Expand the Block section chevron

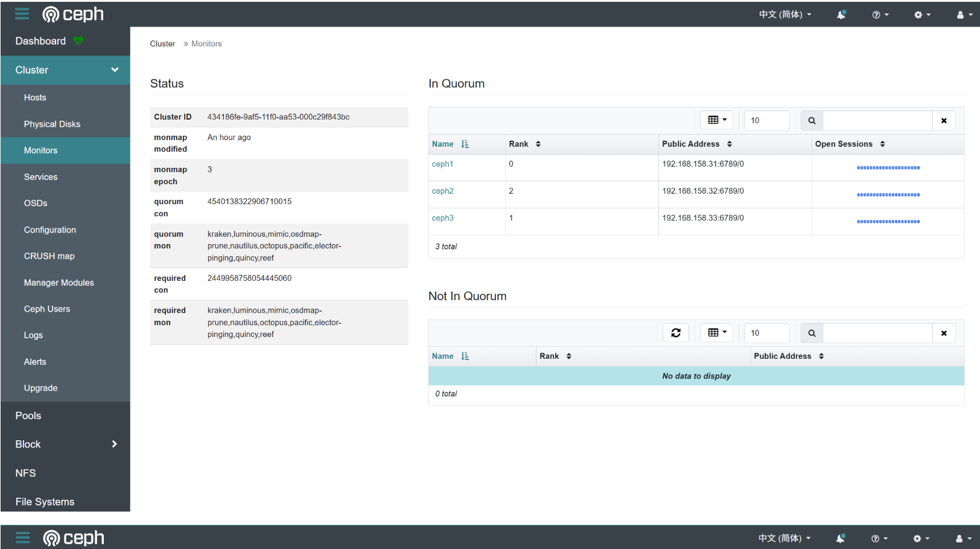click(x=115, y=444)
